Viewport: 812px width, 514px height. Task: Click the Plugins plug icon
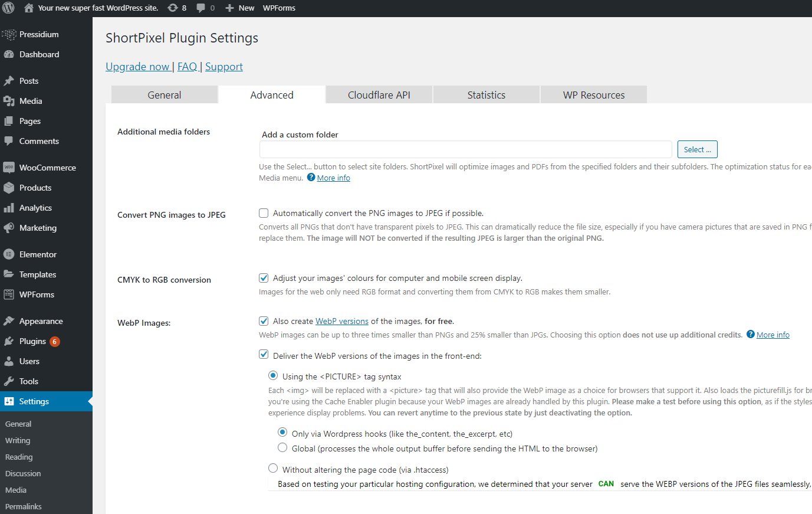(9, 341)
